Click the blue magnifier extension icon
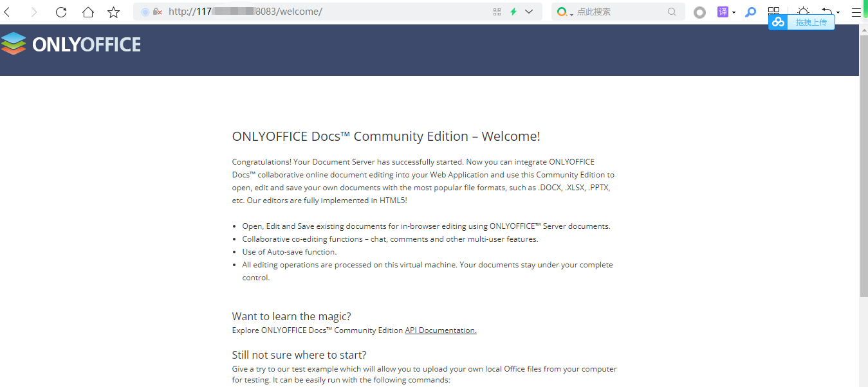The width and height of the screenshot is (868, 387). (x=750, y=12)
